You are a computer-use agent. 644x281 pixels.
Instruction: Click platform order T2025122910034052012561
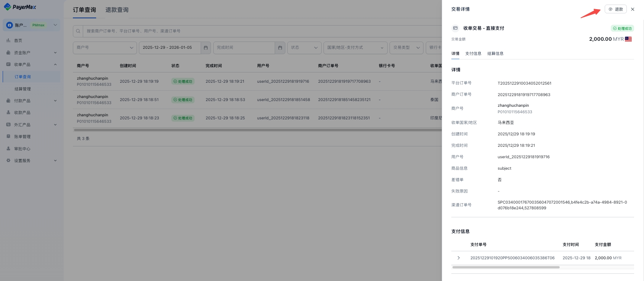(524, 83)
